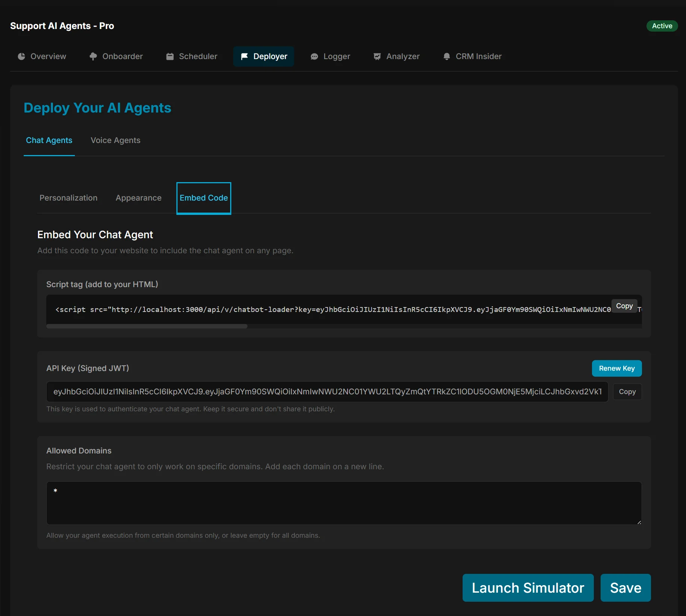Click the Overview pie chart icon

pyautogui.click(x=21, y=56)
